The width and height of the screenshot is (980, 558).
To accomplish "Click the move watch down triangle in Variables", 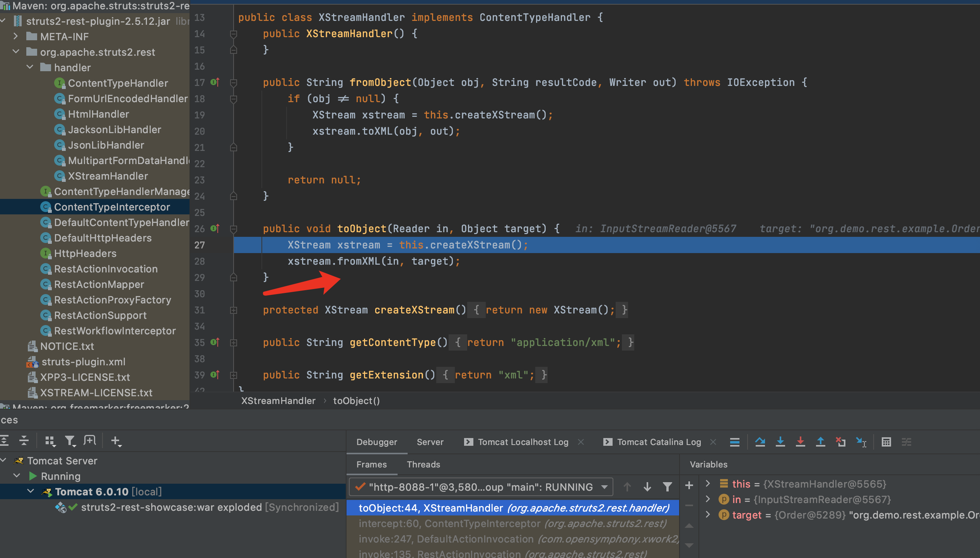I will click(x=689, y=545).
